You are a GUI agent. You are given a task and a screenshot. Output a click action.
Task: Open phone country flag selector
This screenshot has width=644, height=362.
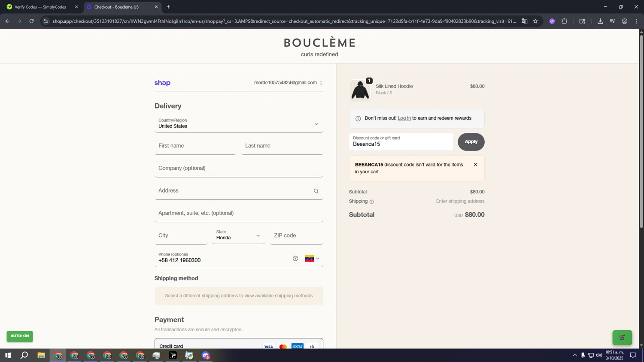pos(312,258)
